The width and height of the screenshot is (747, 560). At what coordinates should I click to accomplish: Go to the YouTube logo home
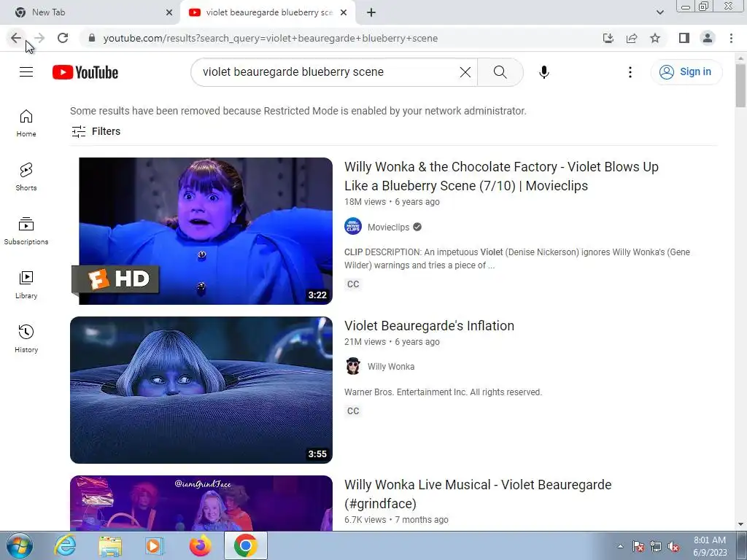coord(85,72)
